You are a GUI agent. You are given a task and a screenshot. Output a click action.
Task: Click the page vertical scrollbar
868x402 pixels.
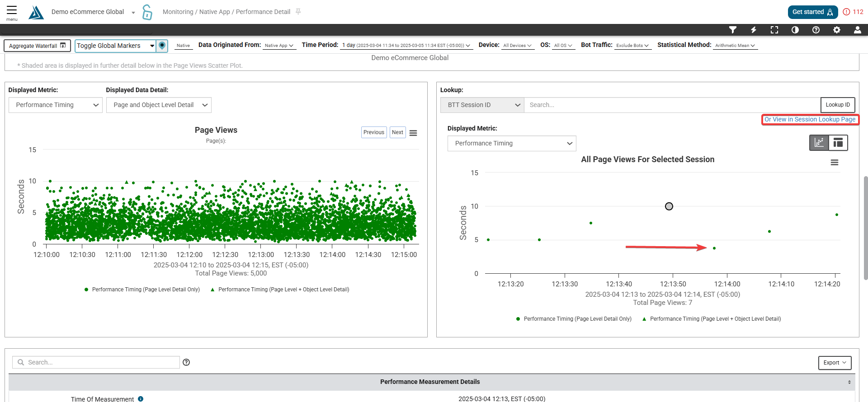(865, 228)
